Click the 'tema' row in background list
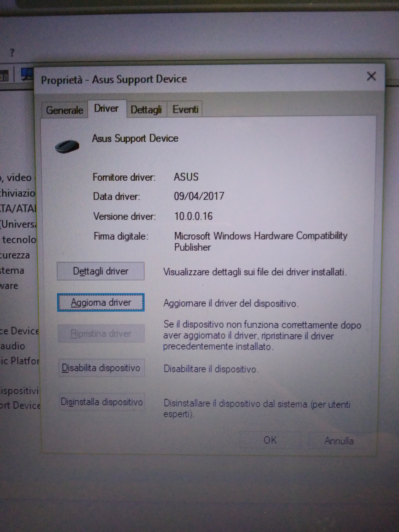 pyautogui.click(x=12, y=271)
